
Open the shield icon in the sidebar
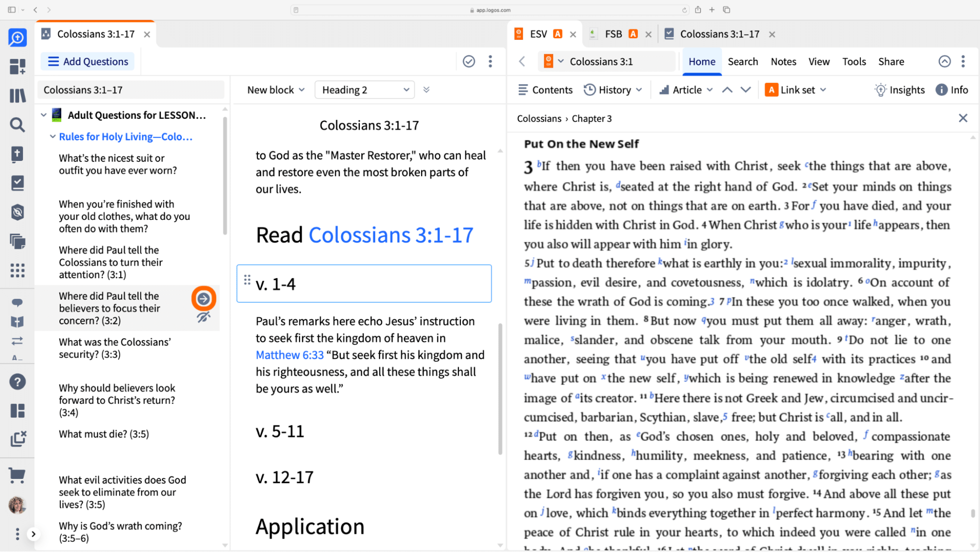(x=17, y=212)
